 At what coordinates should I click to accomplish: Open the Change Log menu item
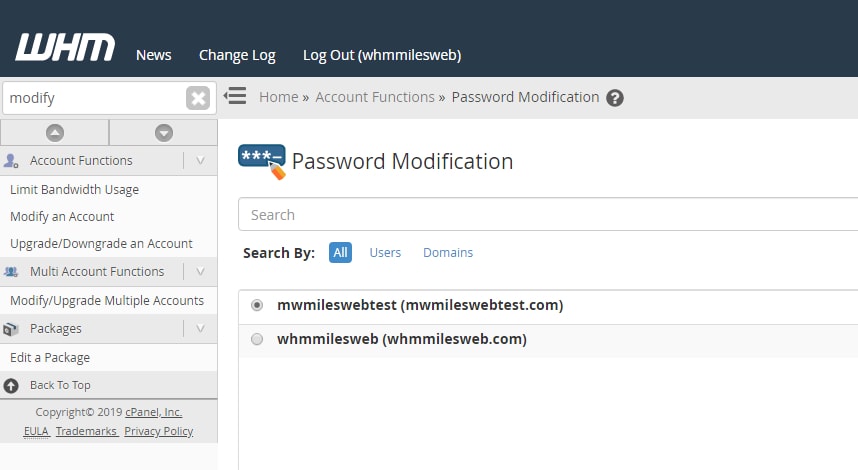click(x=237, y=55)
